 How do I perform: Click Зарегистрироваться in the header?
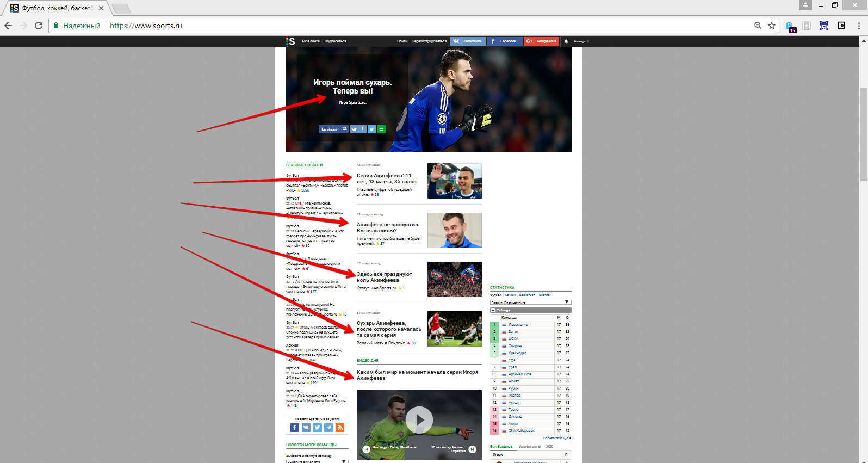tap(429, 41)
